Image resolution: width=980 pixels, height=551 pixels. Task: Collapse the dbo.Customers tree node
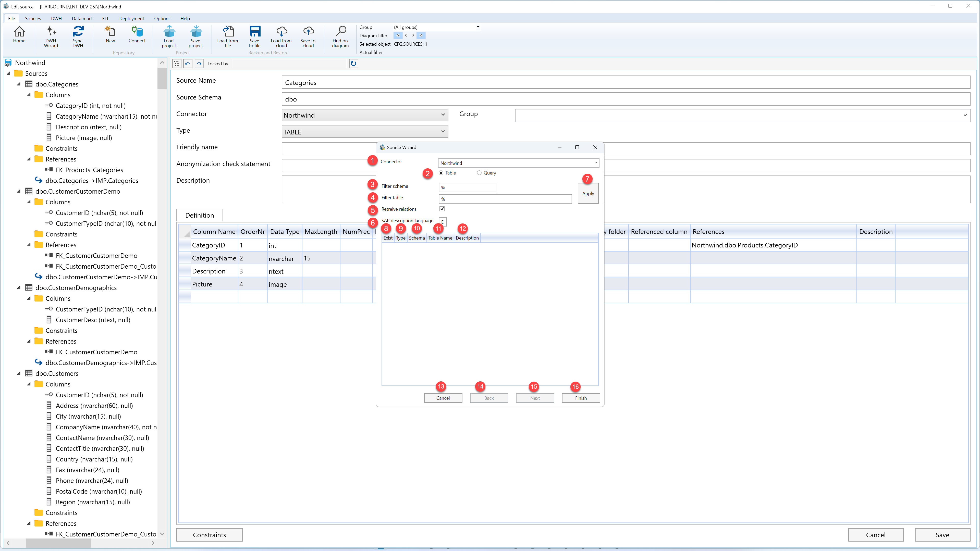pos(19,373)
